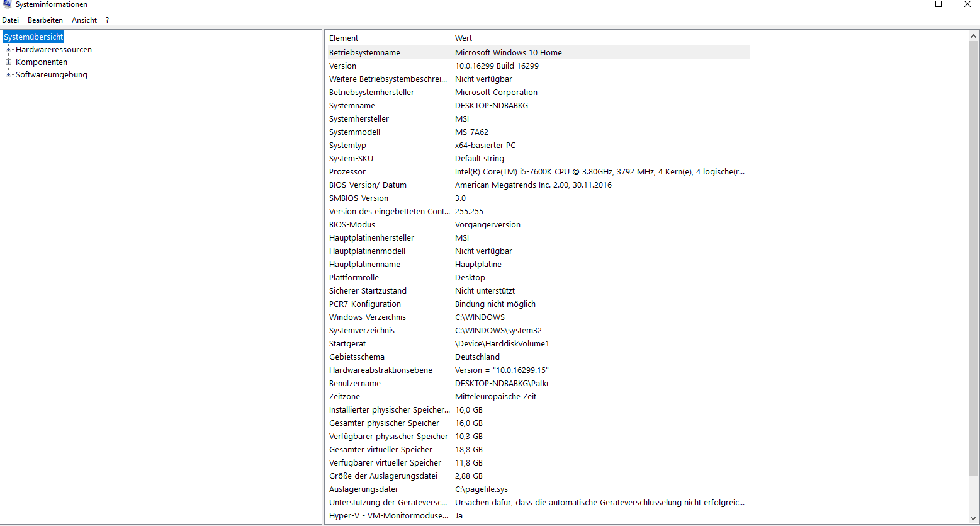Click the vertical scrollbar thumb
980x526 pixels.
pos(974,260)
